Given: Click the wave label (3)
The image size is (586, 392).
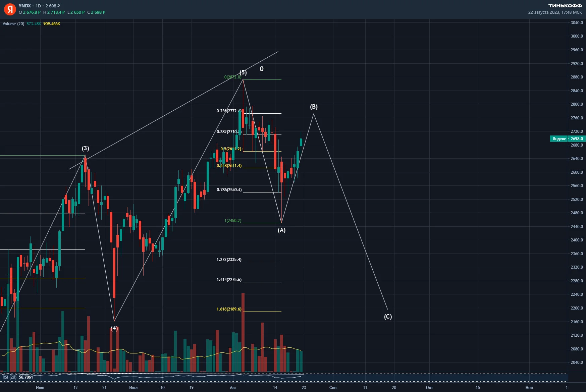Looking at the screenshot, I should pos(86,148).
